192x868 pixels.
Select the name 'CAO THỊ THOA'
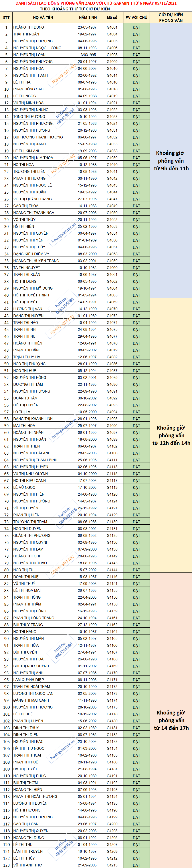tap(26, 206)
